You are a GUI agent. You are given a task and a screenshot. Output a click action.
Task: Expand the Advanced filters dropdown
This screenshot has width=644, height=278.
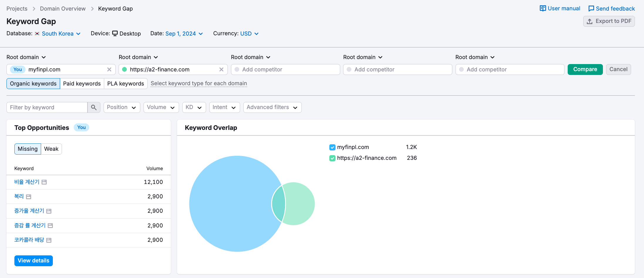pos(272,108)
